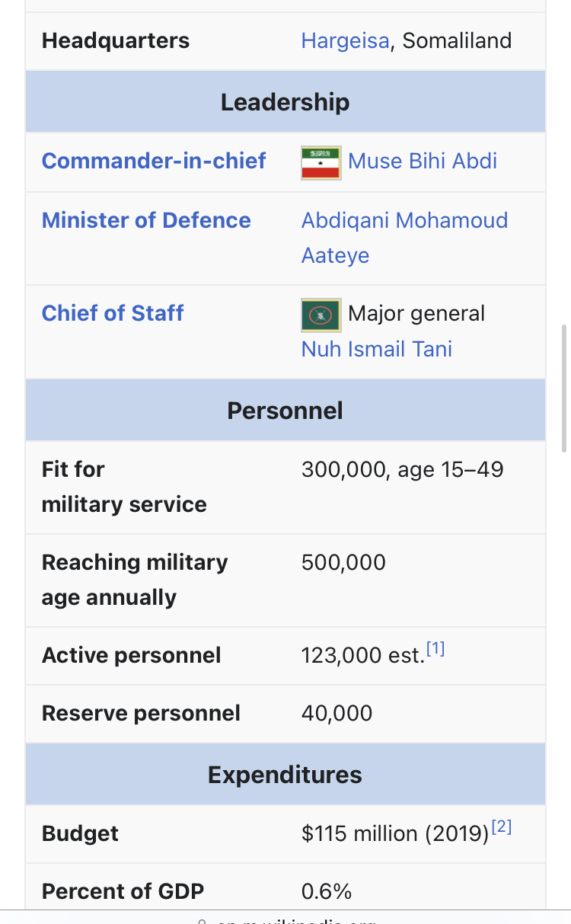Open citation [1] after 123,000 est.
This screenshot has height=924, width=571.
[x=435, y=649]
